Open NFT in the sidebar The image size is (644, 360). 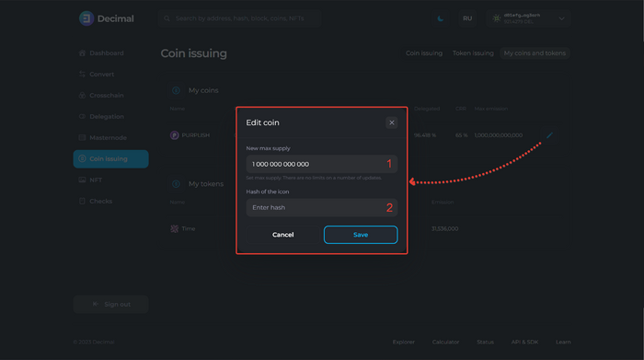[111, 180]
